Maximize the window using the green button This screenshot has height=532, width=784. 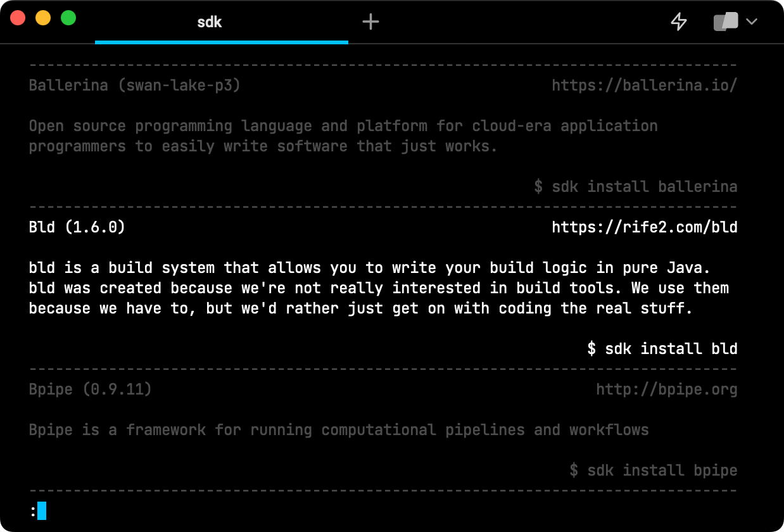click(68, 18)
